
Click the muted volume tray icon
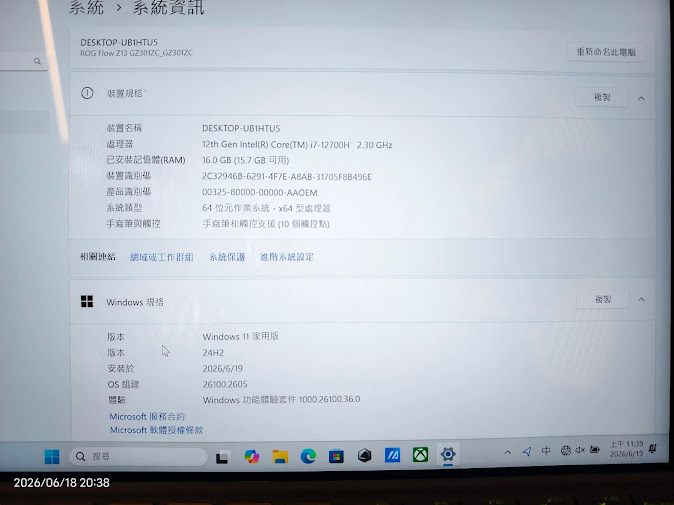(x=580, y=450)
